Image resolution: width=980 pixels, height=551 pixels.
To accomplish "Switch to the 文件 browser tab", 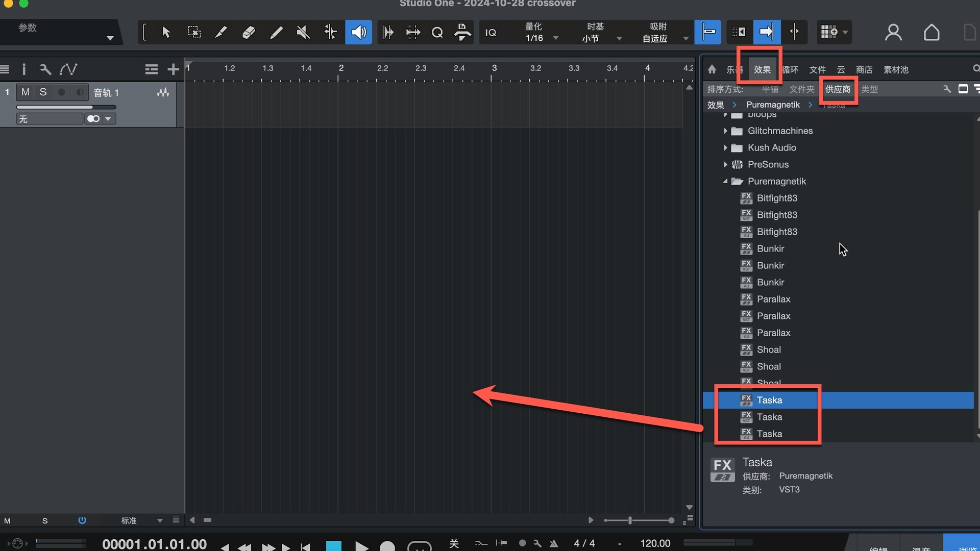I will (817, 69).
